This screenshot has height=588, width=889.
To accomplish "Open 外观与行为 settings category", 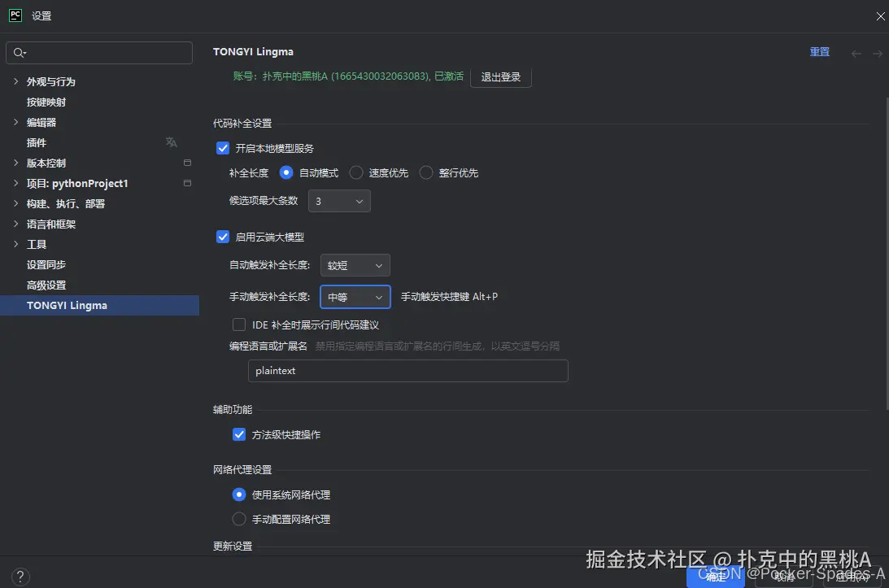I will coord(51,81).
